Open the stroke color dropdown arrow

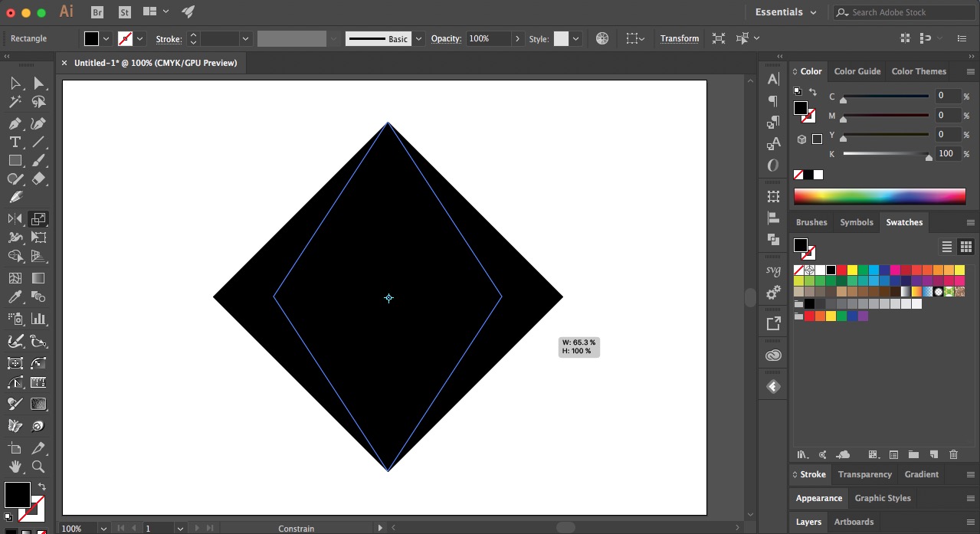coord(140,38)
